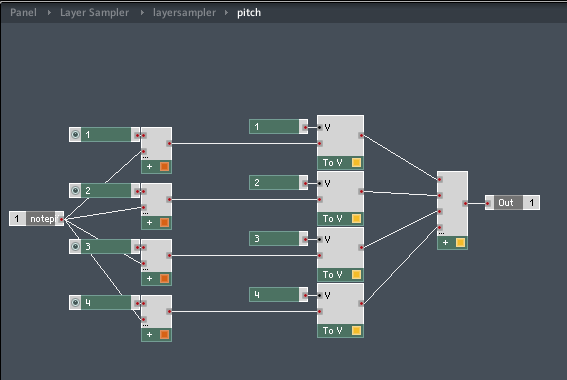Select the Out port module

512,202
